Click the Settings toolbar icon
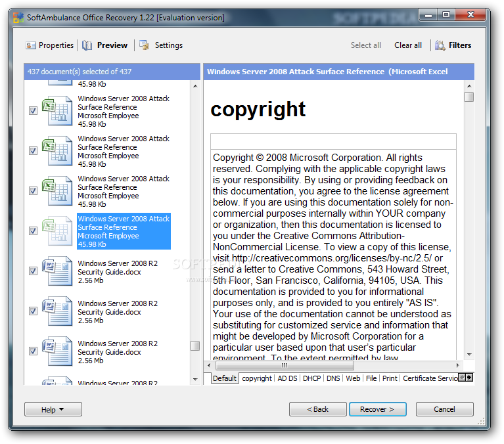This screenshot has height=444, width=504. click(x=144, y=45)
